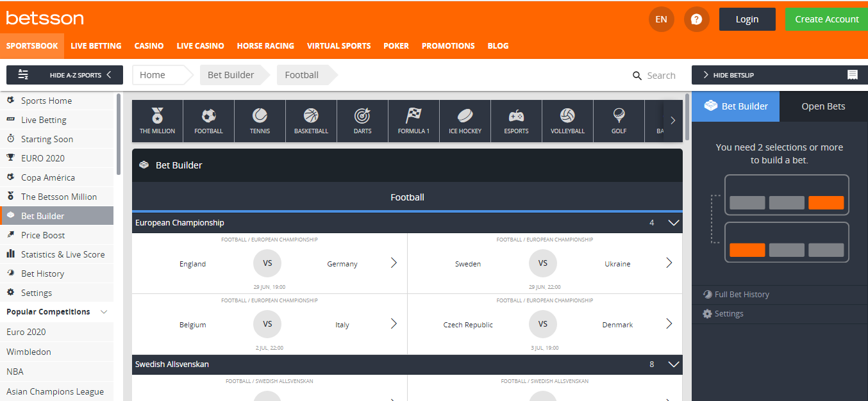Click the sidebar Settings gear icon

(x=10, y=293)
